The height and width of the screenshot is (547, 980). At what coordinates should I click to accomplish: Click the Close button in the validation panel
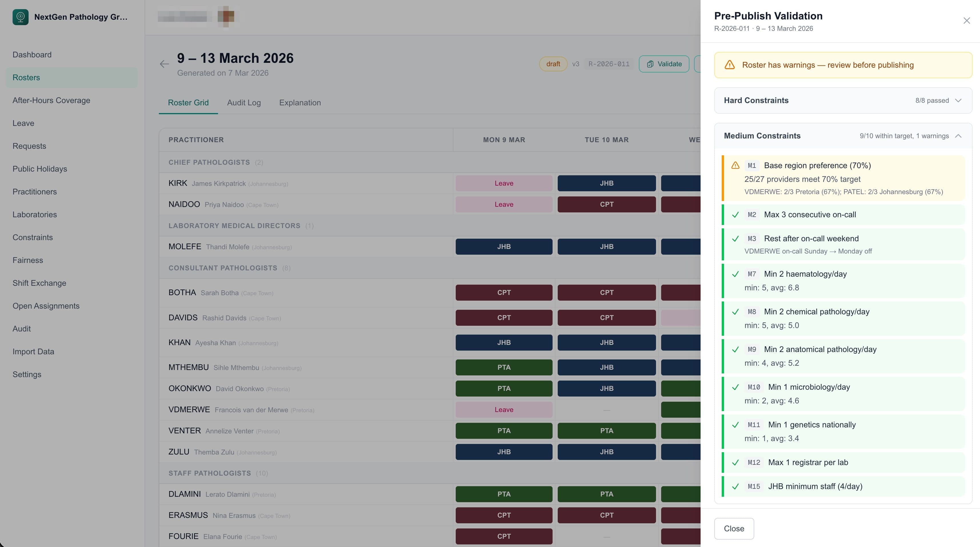click(x=734, y=528)
